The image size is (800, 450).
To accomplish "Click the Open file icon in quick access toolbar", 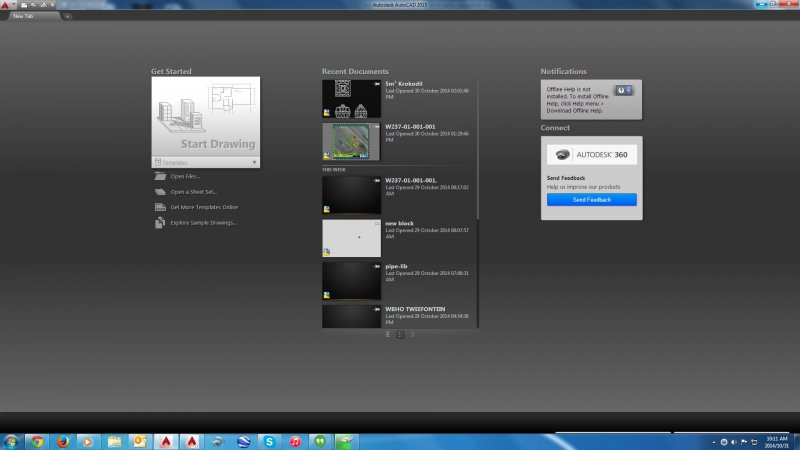I will [x=33, y=5].
